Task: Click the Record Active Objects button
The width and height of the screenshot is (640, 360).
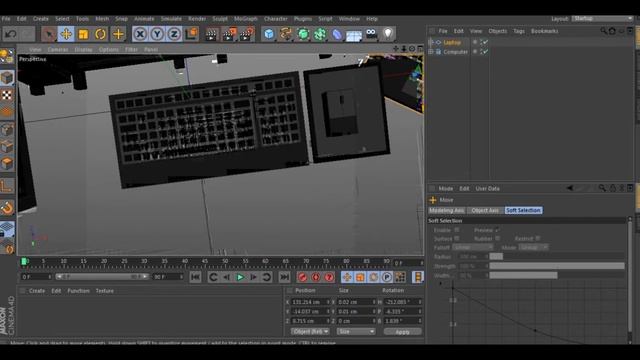Action: [302, 277]
